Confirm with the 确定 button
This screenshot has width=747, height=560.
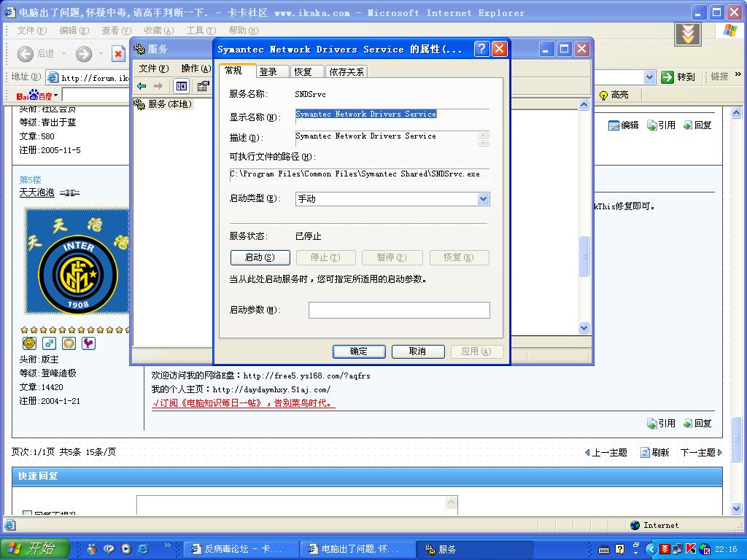tap(359, 351)
